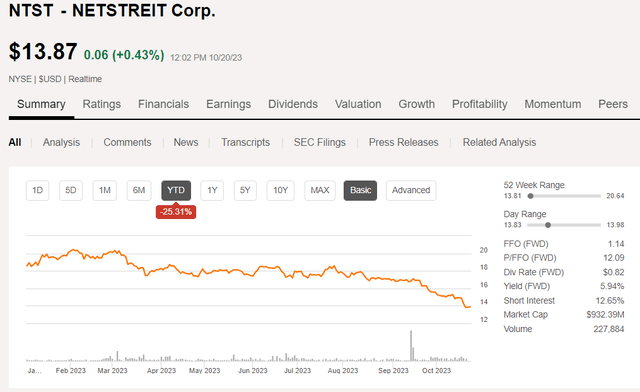This screenshot has height=392, width=640.
Task: Click the 0.06 (+0.43%) price change
Action: (124, 55)
